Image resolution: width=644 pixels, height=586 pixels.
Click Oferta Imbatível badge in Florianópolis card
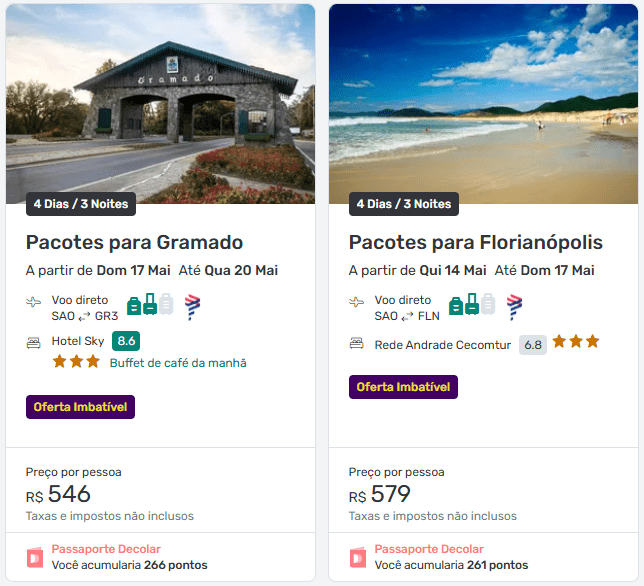403,387
